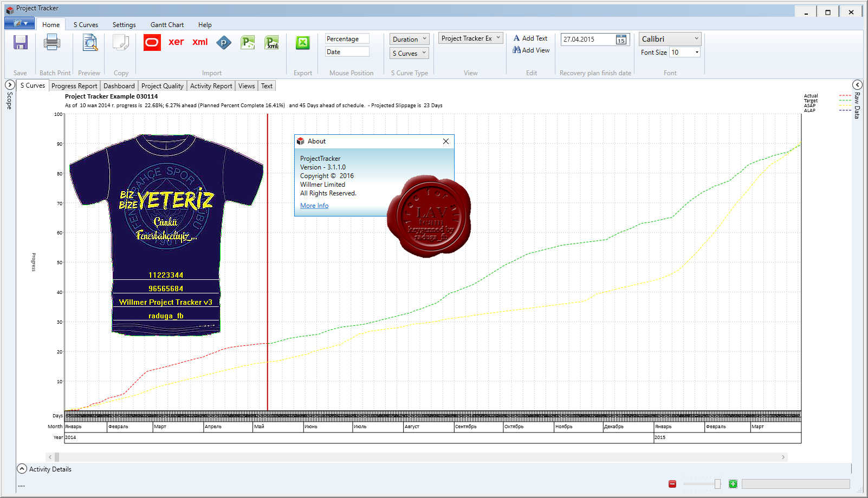Viewport: 868px width, 498px height.
Task: Switch to Home ribbon tab
Action: tap(51, 24)
